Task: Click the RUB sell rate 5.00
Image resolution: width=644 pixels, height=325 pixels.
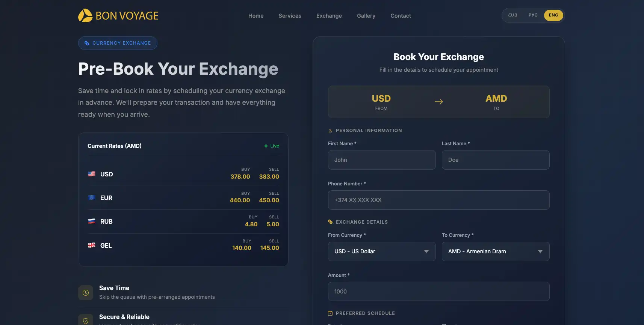Action: [x=273, y=224]
